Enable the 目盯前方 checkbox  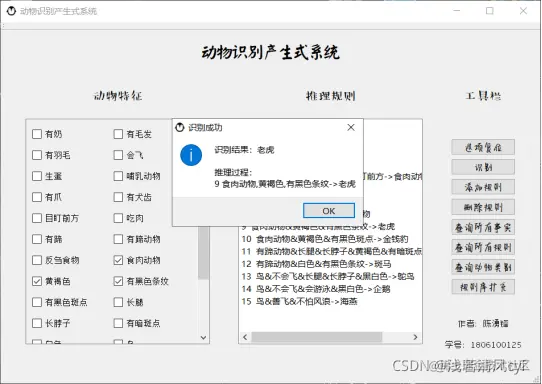point(37,218)
